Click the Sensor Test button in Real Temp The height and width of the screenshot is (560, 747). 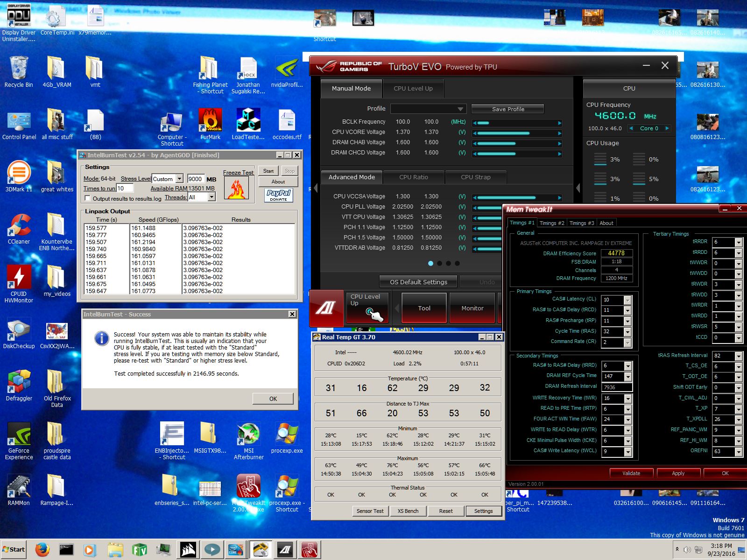click(x=370, y=511)
